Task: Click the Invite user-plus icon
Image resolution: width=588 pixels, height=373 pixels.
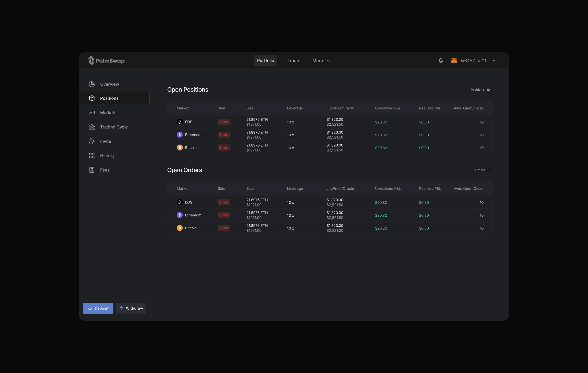Action: 92,141
